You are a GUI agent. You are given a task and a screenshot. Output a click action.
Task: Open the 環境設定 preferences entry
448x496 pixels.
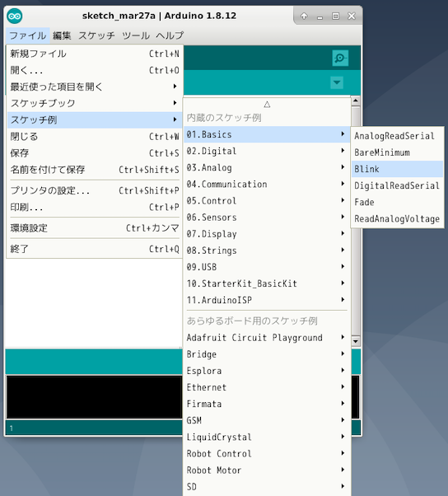pyautogui.click(x=94, y=227)
